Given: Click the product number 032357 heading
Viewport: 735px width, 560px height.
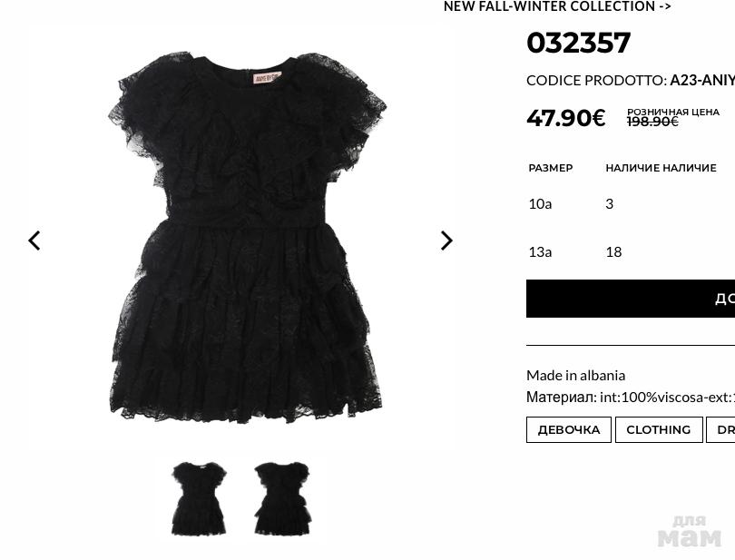Looking at the screenshot, I should pyautogui.click(x=578, y=43).
